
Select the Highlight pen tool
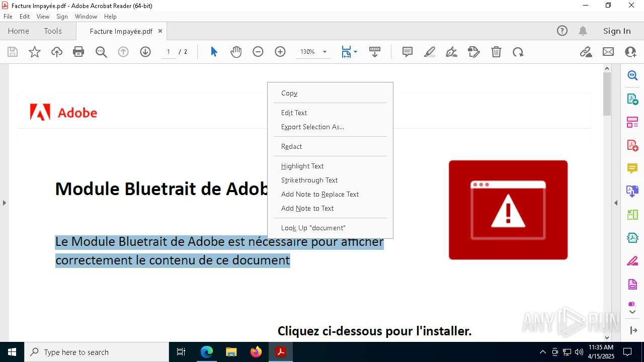pyautogui.click(x=430, y=52)
